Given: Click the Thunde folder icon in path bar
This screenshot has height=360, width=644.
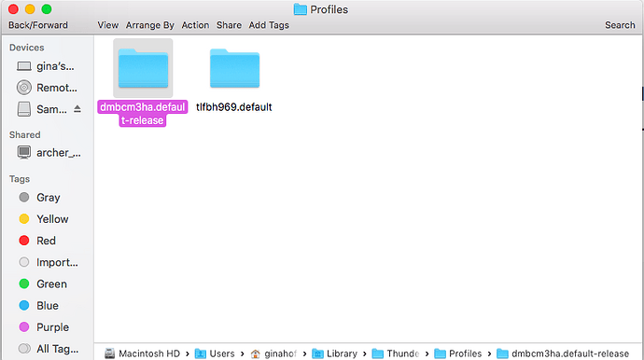Looking at the screenshot, I should 377,353.
